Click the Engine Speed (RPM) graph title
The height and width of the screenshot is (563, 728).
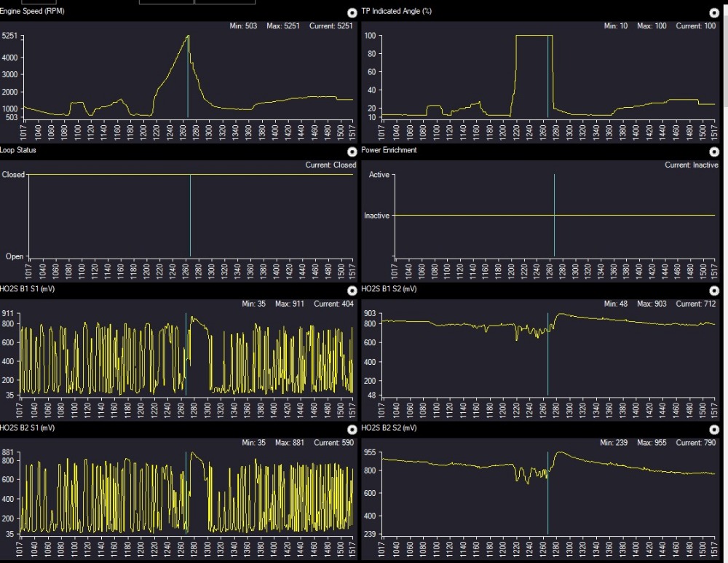(x=33, y=12)
